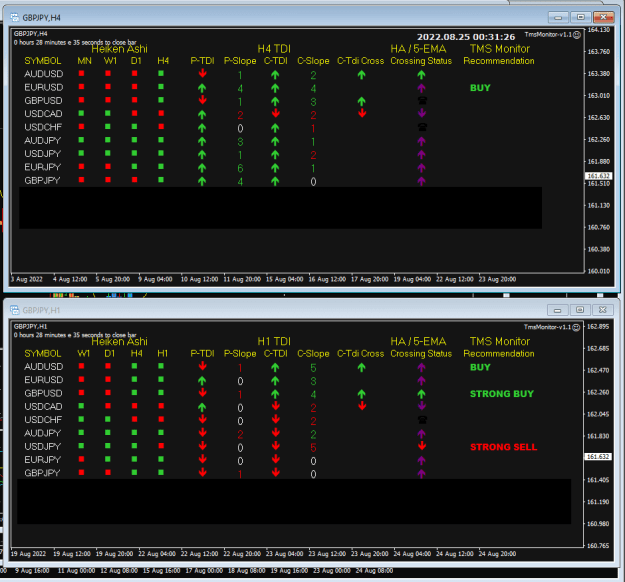Click USDCAD red C-Tdi Cross arrow in H4 window

(x=362, y=113)
